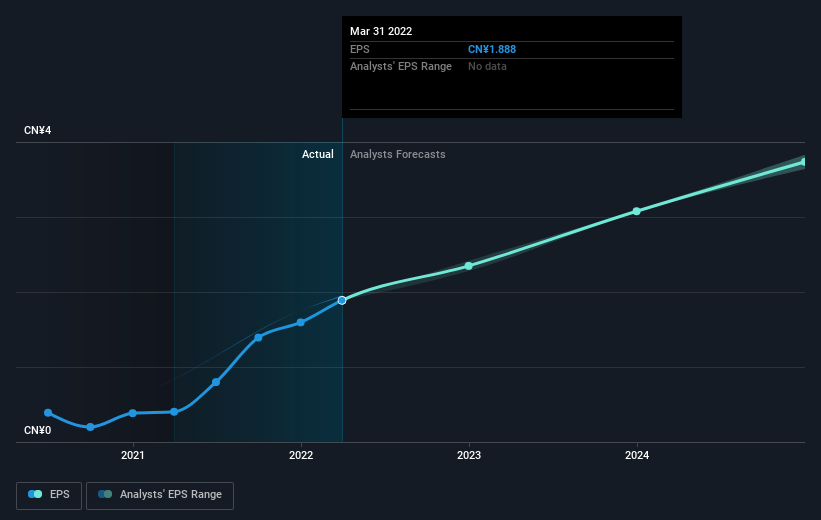
Task: Click the highlighted Mar 31 2022 EPS point
Action: (342, 300)
